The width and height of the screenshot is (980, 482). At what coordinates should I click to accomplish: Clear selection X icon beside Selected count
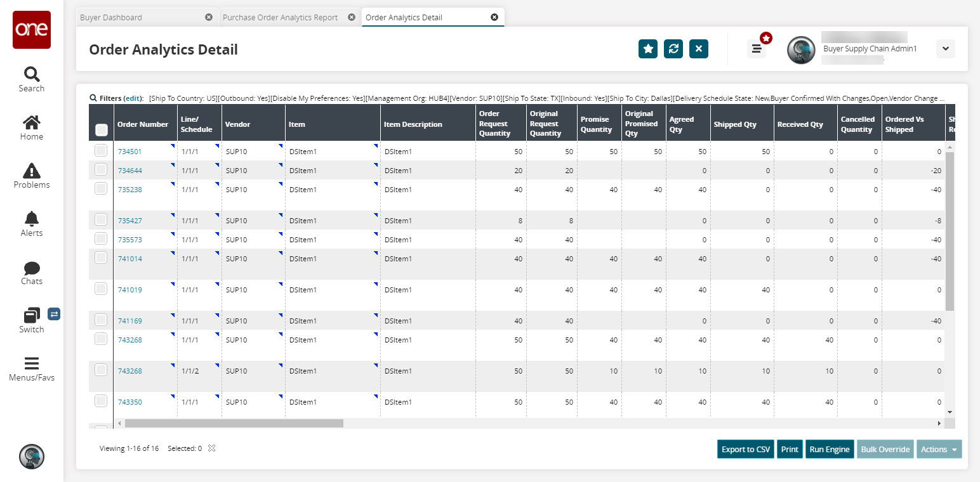[x=212, y=448]
